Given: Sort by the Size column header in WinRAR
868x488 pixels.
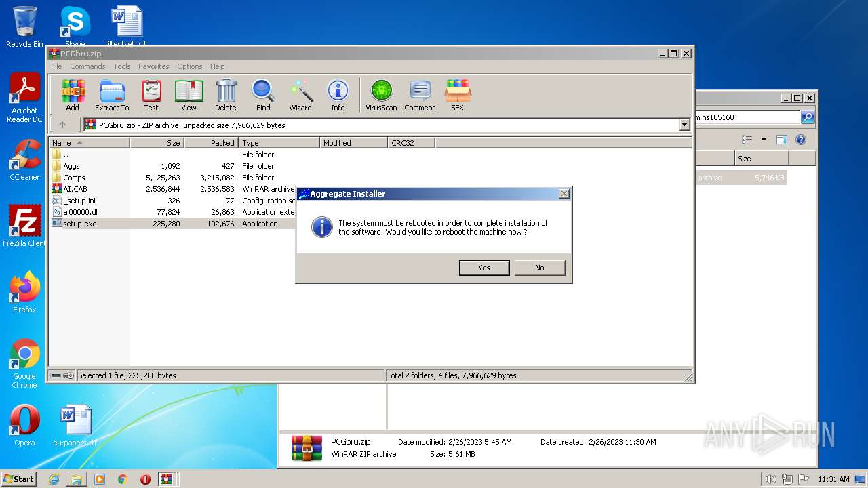Looking at the screenshot, I should coord(157,143).
